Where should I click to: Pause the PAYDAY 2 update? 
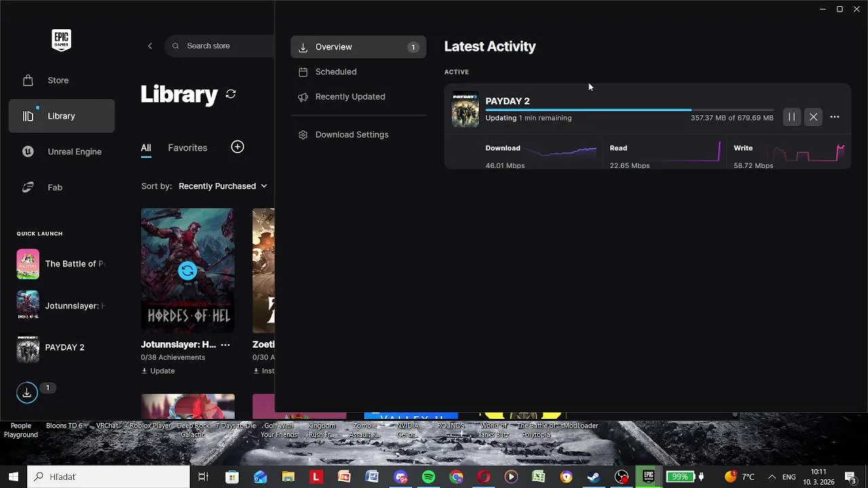click(x=791, y=117)
